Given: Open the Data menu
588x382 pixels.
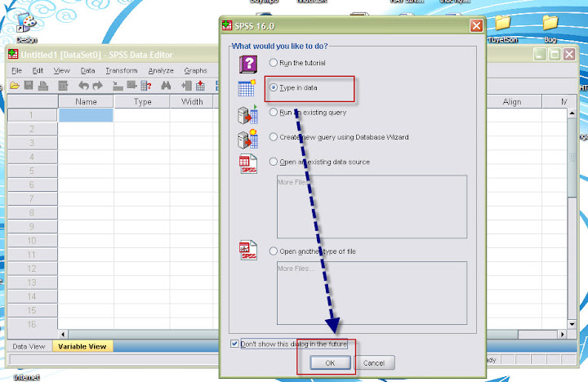Looking at the screenshot, I should (x=87, y=70).
